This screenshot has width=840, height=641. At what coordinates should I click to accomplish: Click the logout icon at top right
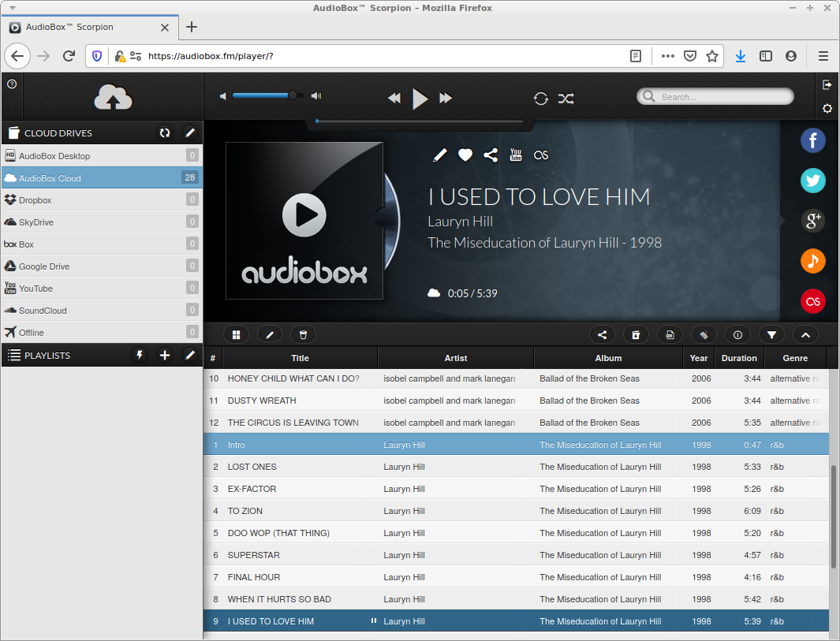pyautogui.click(x=827, y=84)
